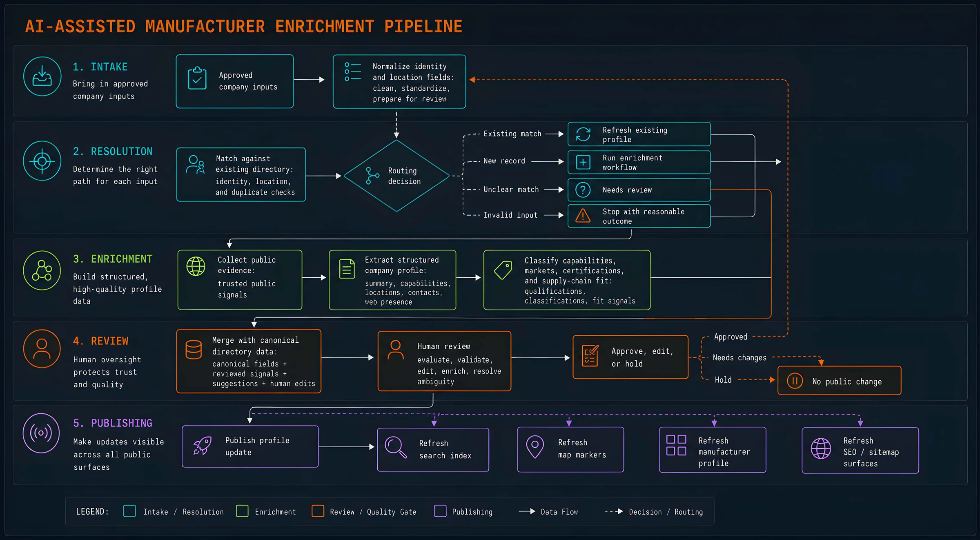Click the 'Unclear match' branch label
The width and height of the screenshot is (980, 540).
(x=511, y=190)
